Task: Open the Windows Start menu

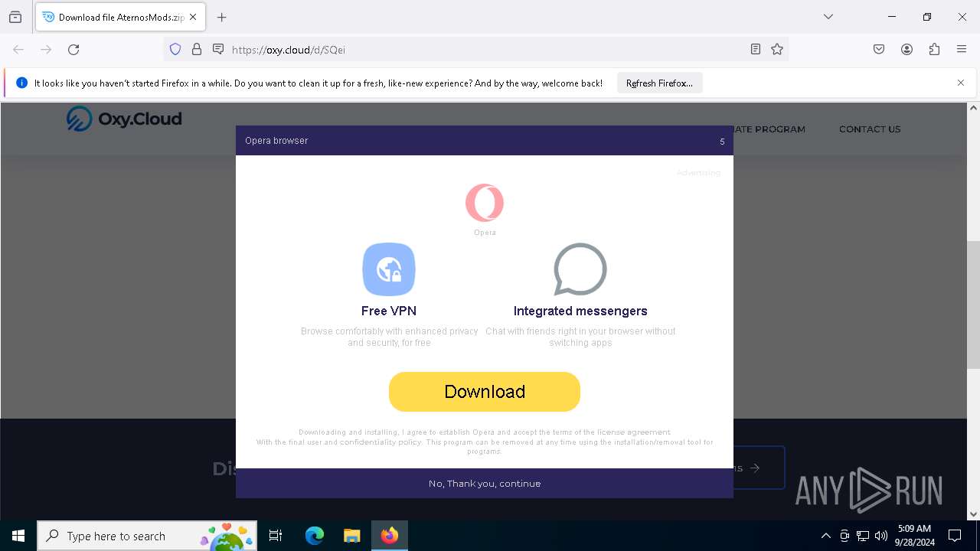Action: pos(18,536)
